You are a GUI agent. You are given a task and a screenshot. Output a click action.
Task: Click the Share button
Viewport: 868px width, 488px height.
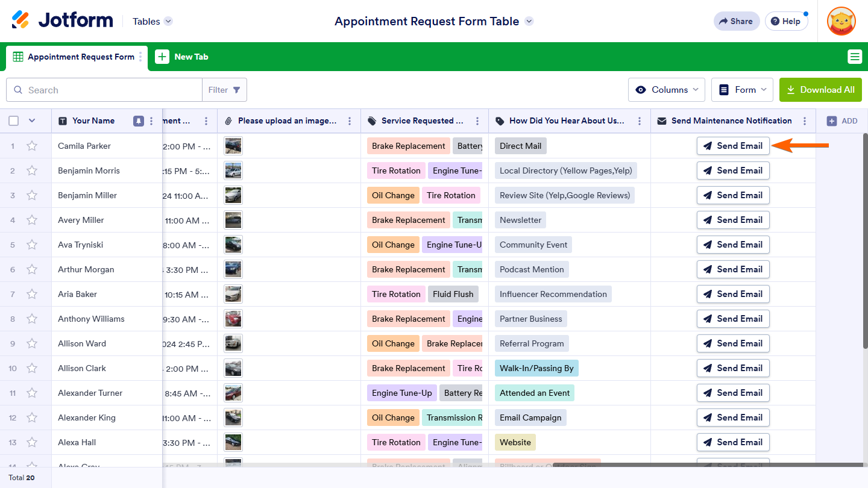(737, 21)
